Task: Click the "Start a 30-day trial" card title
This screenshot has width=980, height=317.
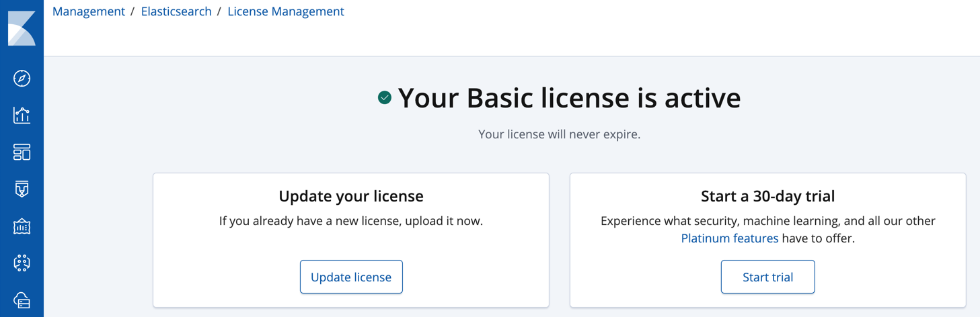Action: tap(767, 196)
